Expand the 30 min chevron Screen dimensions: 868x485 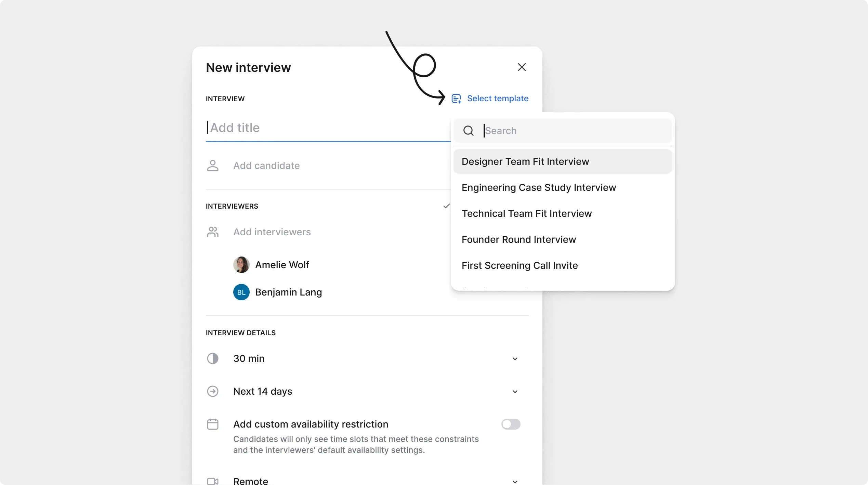click(x=515, y=359)
